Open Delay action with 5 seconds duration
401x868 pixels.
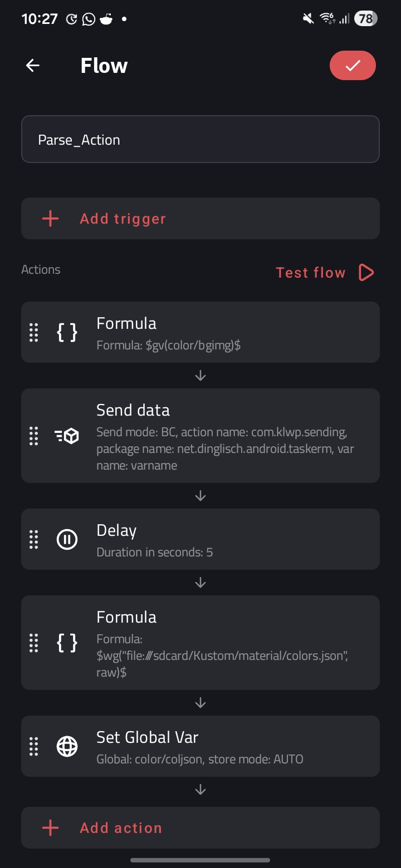pyautogui.click(x=223, y=539)
